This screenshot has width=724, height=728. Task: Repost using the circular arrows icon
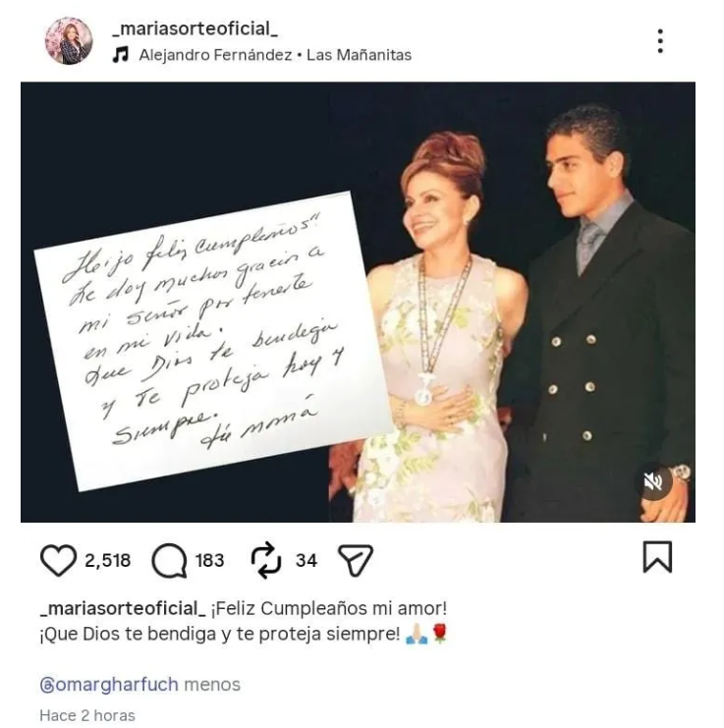coord(266,560)
